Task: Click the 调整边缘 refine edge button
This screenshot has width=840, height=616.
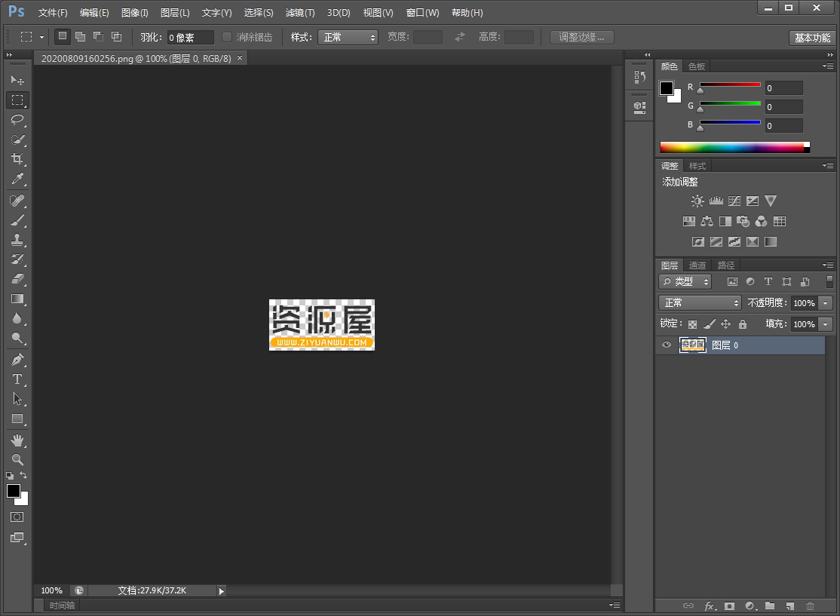Action: [x=581, y=37]
